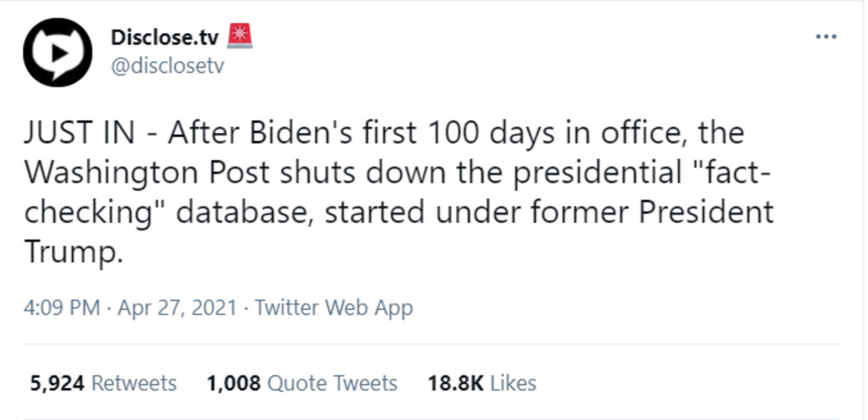This screenshot has height=420, width=868.
Task: Open the @disclosetv handle link
Action: click(x=168, y=67)
